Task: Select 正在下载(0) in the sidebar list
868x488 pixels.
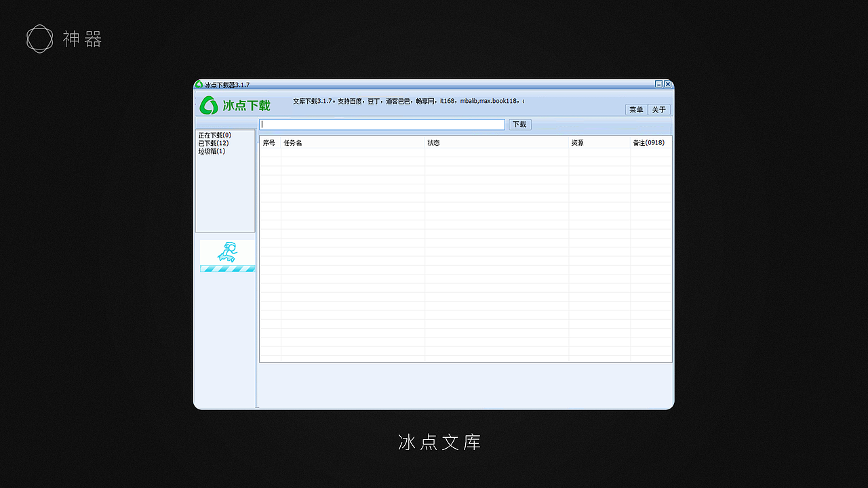Action: point(215,136)
